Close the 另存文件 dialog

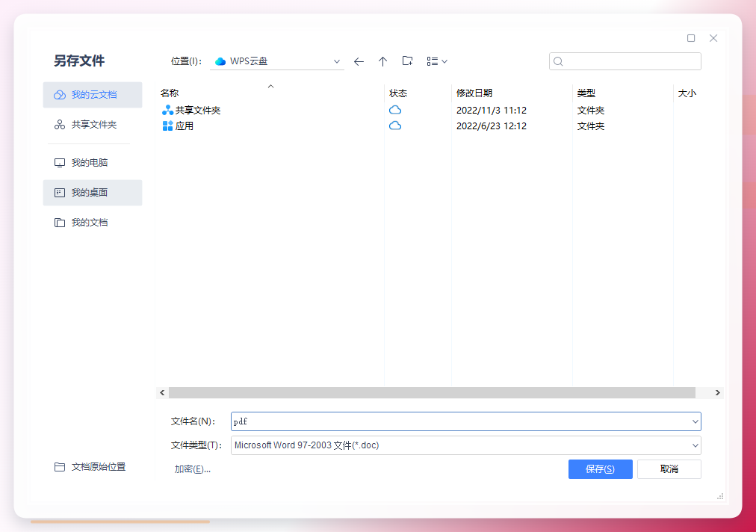(x=713, y=38)
